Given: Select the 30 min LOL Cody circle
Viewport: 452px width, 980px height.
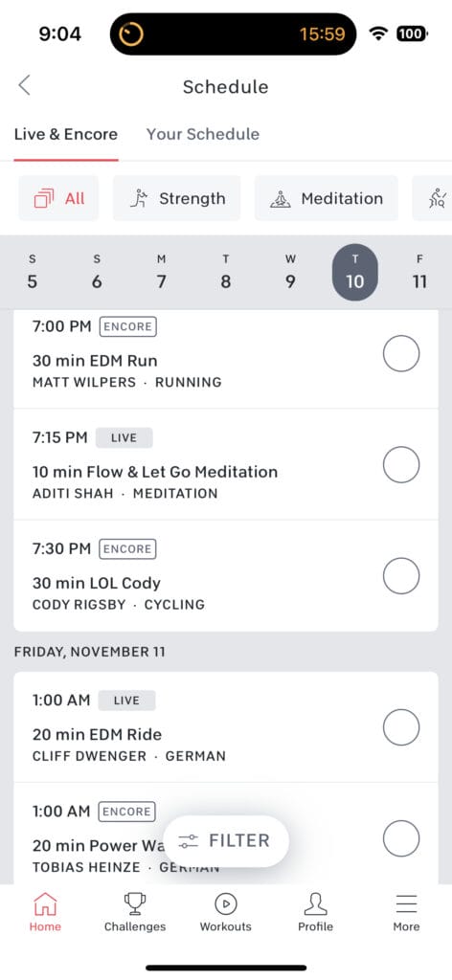Looking at the screenshot, I should click(400, 575).
